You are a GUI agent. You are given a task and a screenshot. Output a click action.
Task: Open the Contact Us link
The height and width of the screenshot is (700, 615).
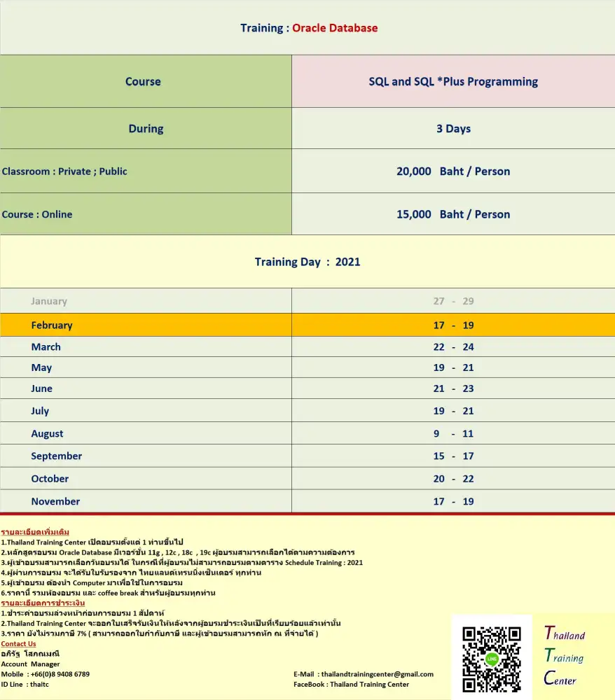18,644
